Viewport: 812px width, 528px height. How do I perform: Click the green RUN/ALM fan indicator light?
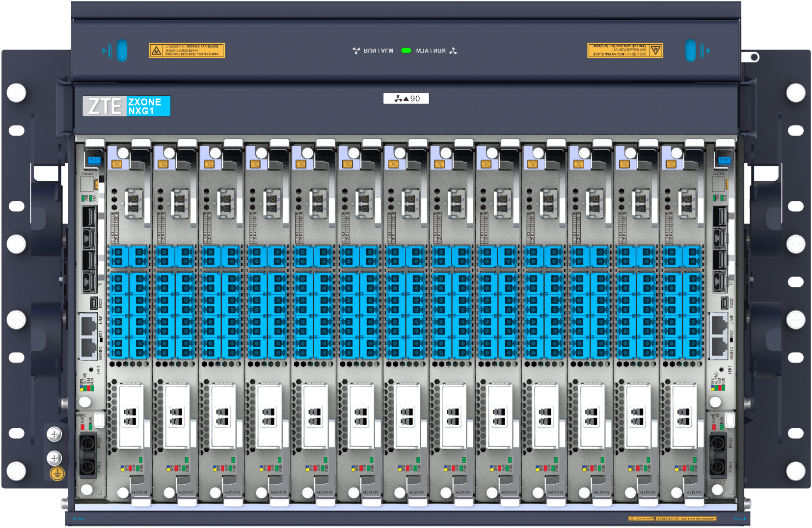[406, 51]
